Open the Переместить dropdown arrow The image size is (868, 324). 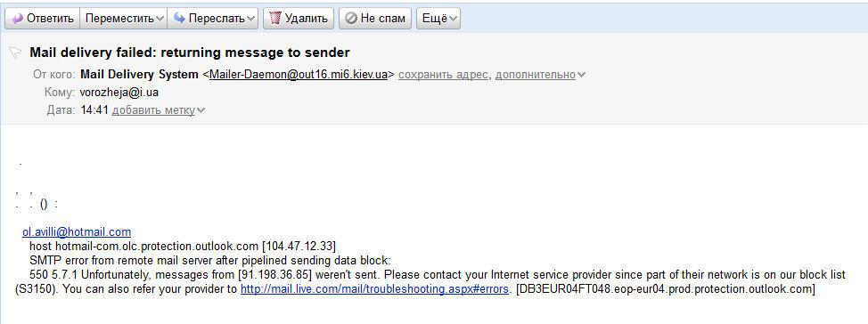(x=160, y=19)
